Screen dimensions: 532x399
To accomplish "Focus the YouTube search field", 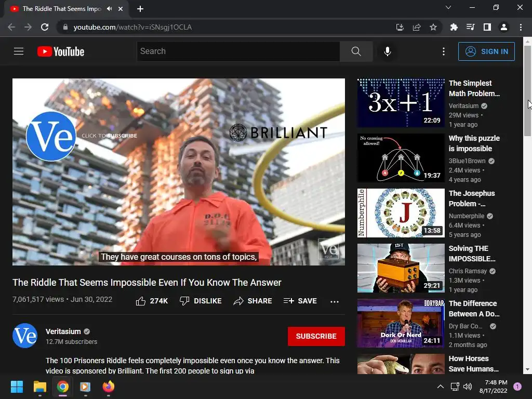I will point(238,51).
